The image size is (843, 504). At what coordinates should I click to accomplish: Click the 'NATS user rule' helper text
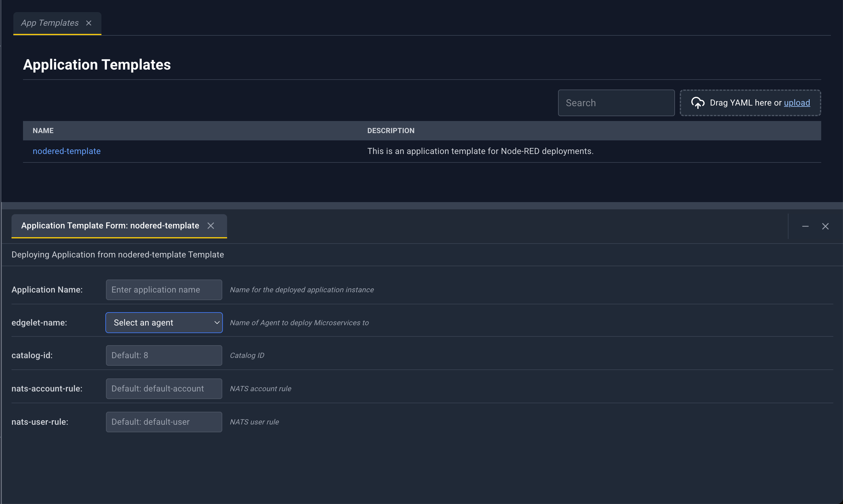(254, 422)
